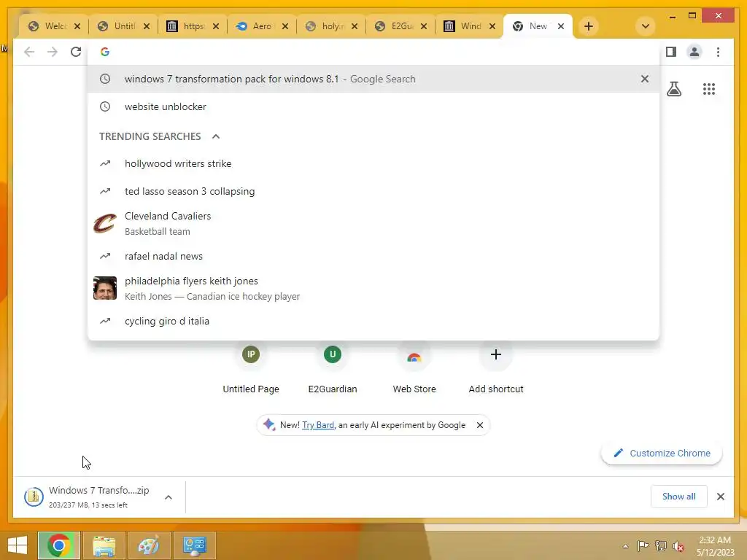Screen dimensions: 747x560
Task: Close the Welc tab
Action: pyautogui.click(x=77, y=26)
